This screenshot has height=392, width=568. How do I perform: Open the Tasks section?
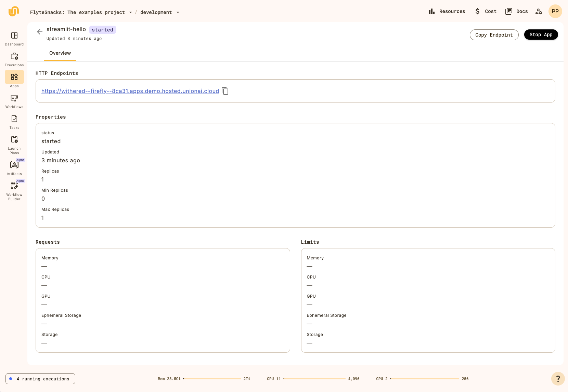[x=14, y=121]
